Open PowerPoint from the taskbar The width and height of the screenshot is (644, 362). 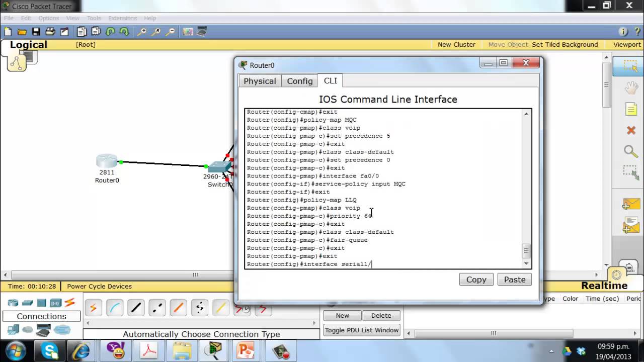pyautogui.click(x=246, y=350)
